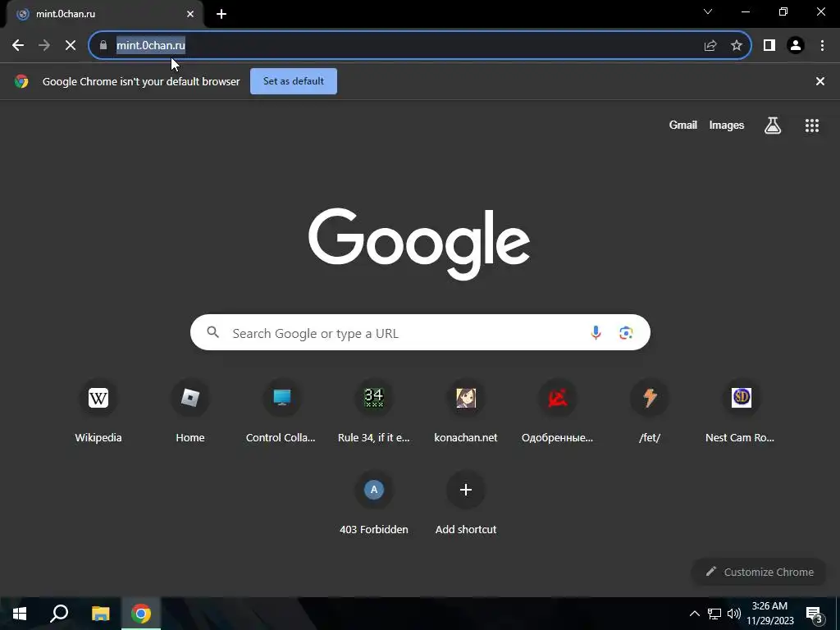Open the Home shortcut tile
The image size is (840, 630).
click(x=190, y=413)
